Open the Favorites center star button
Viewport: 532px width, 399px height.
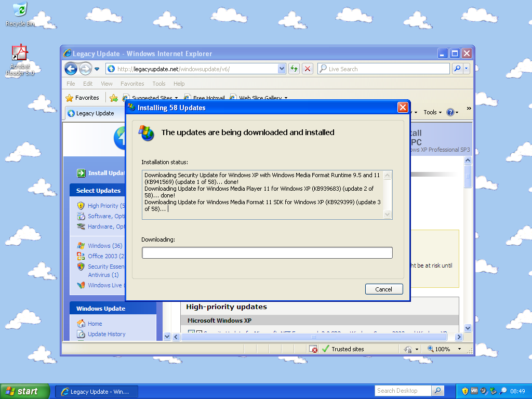pos(83,98)
